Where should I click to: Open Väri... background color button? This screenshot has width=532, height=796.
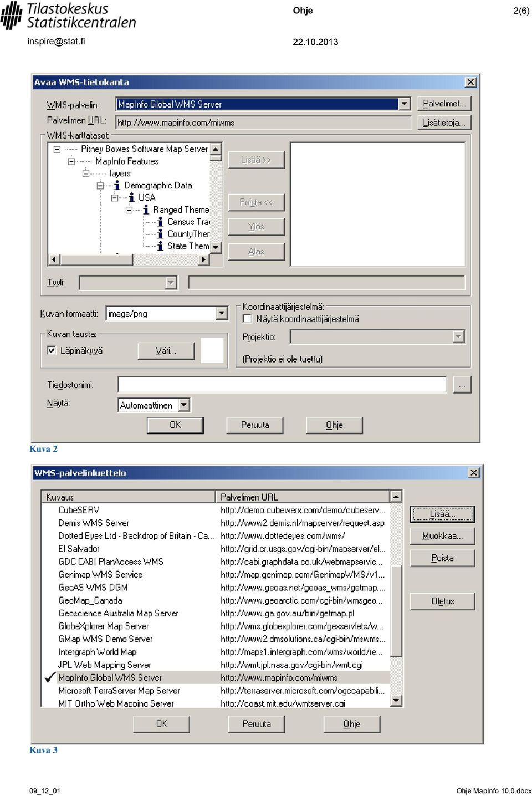pyautogui.click(x=166, y=350)
